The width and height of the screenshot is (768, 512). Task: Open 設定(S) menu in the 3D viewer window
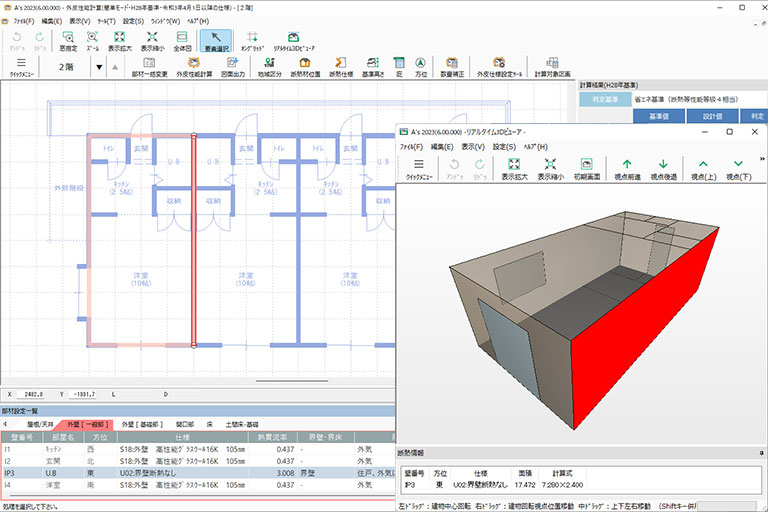[x=504, y=146]
